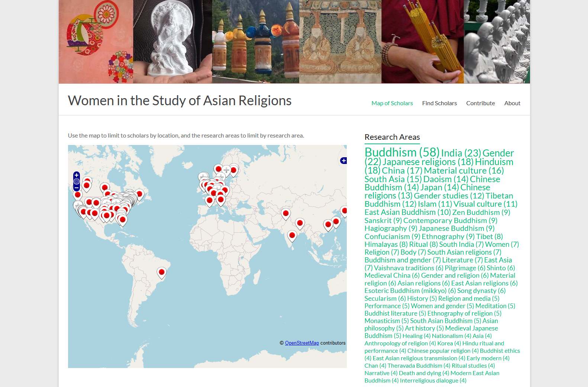Screen dimensions: 588x387
Task: Filter by South India (7)
Action: coord(461,244)
